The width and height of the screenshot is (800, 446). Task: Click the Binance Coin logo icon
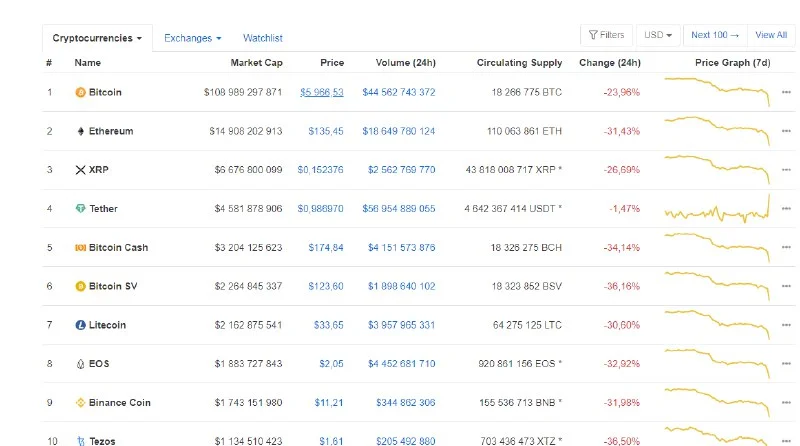(81, 403)
